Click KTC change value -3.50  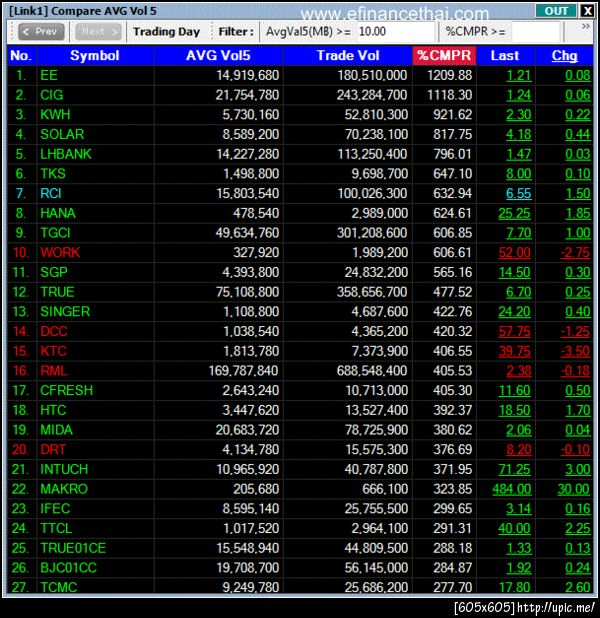575,351
